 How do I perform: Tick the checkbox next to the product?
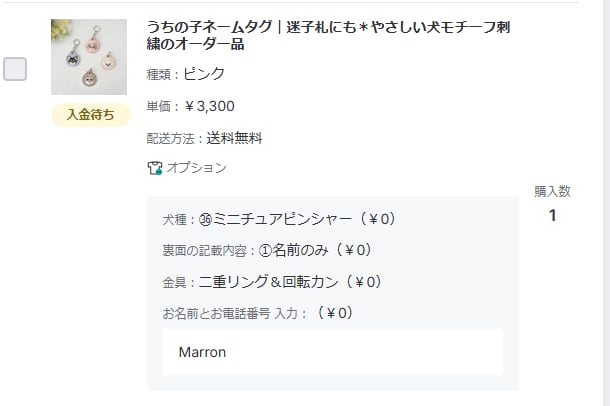[x=16, y=69]
